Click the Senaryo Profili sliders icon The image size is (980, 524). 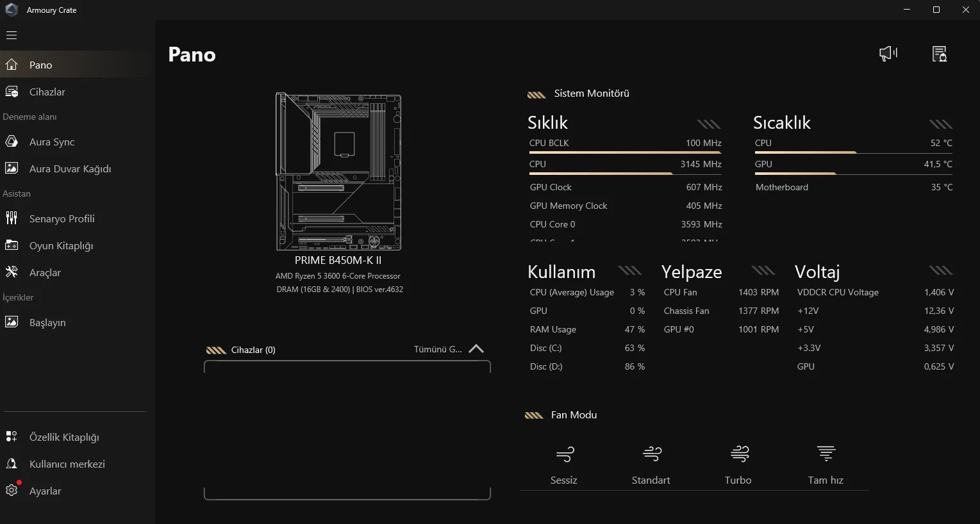click(x=12, y=218)
